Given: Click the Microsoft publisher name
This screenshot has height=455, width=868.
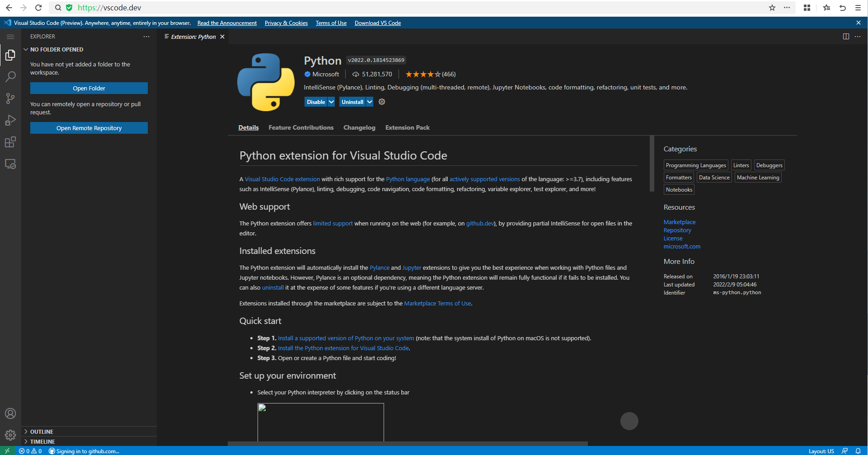Looking at the screenshot, I should [325, 74].
